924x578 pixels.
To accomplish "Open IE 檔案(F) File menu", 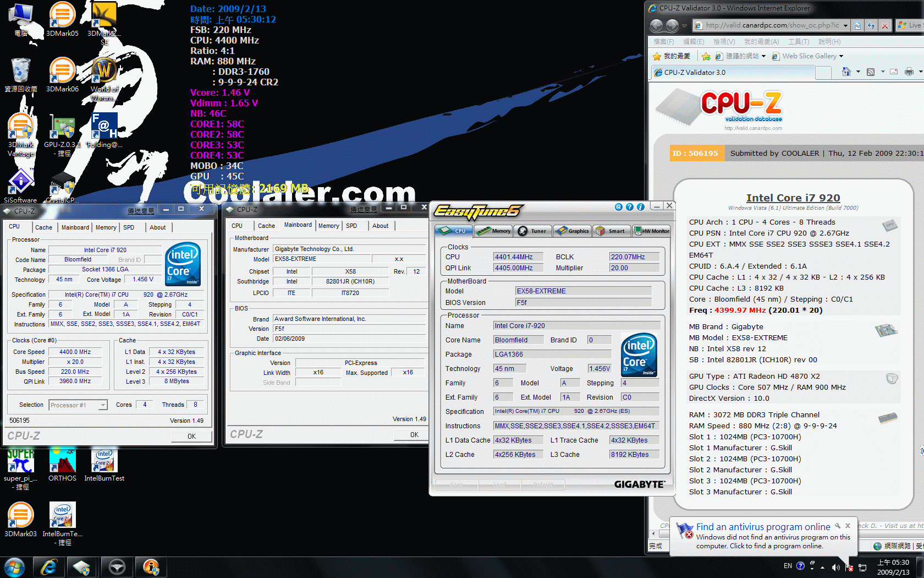I will (664, 41).
